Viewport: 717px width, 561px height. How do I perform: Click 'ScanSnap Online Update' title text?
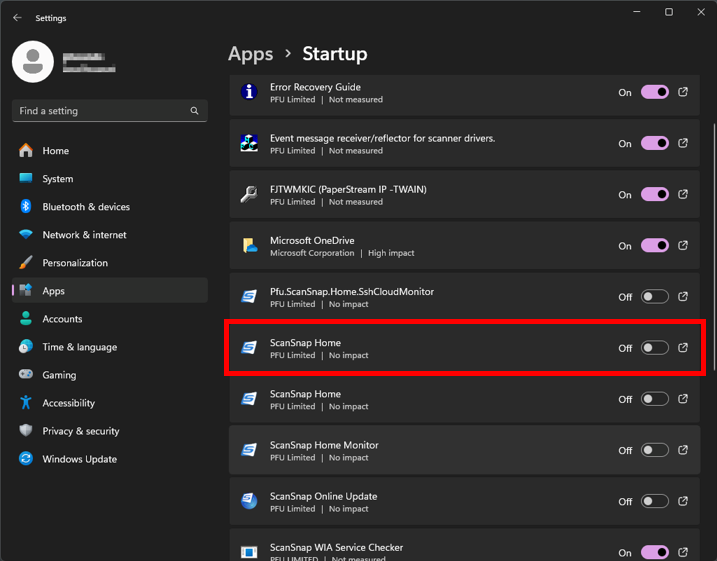tap(323, 496)
